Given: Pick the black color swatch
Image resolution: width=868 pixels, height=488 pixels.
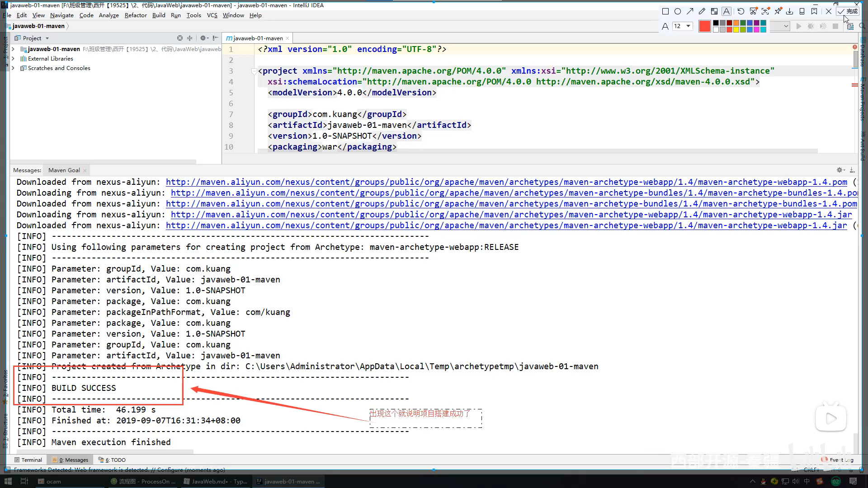Looking at the screenshot, I should pyautogui.click(x=716, y=23).
